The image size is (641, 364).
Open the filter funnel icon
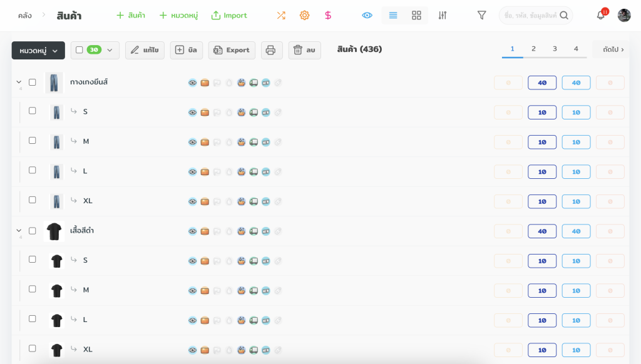pyautogui.click(x=481, y=15)
